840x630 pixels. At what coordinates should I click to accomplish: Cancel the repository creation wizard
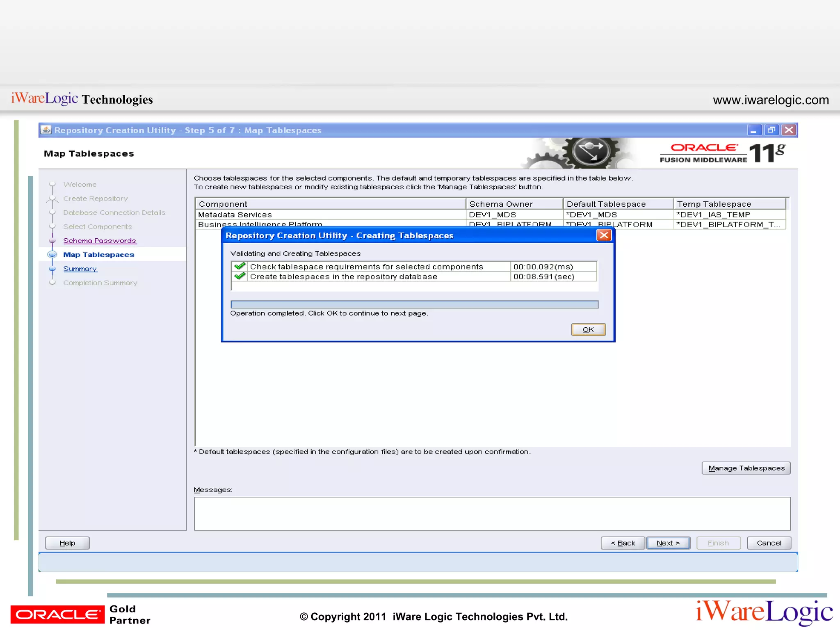point(769,543)
